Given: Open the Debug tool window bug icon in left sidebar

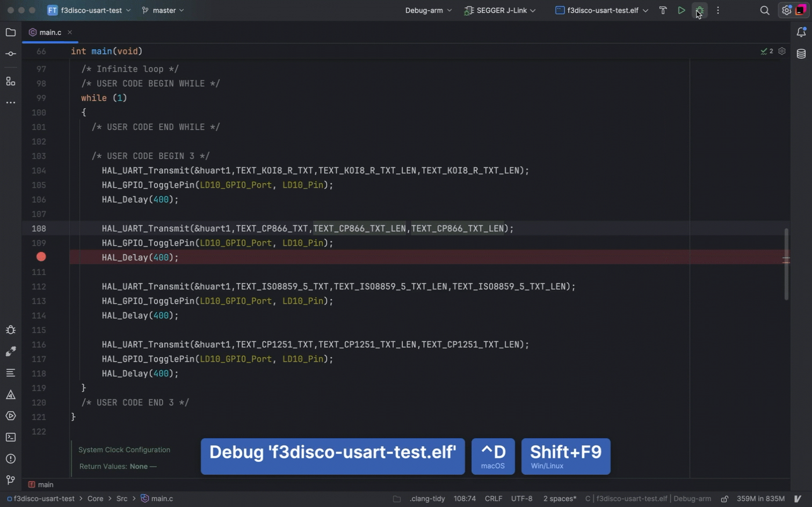Looking at the screenshot, I should (x=11, y=330).
